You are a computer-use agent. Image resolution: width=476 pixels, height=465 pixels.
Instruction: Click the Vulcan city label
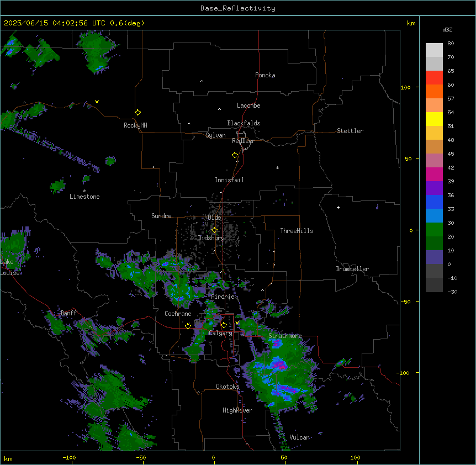coord(300,437)
